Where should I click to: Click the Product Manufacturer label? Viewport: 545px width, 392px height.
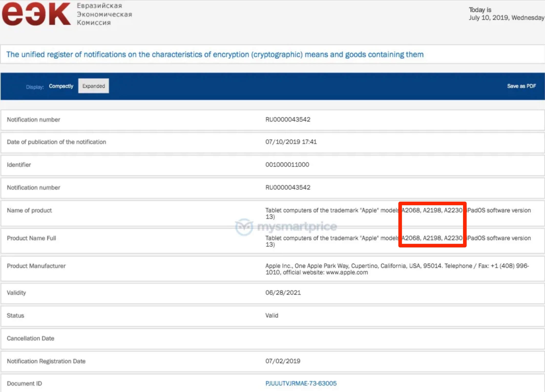pyautogui.click(x=36, y=266)
